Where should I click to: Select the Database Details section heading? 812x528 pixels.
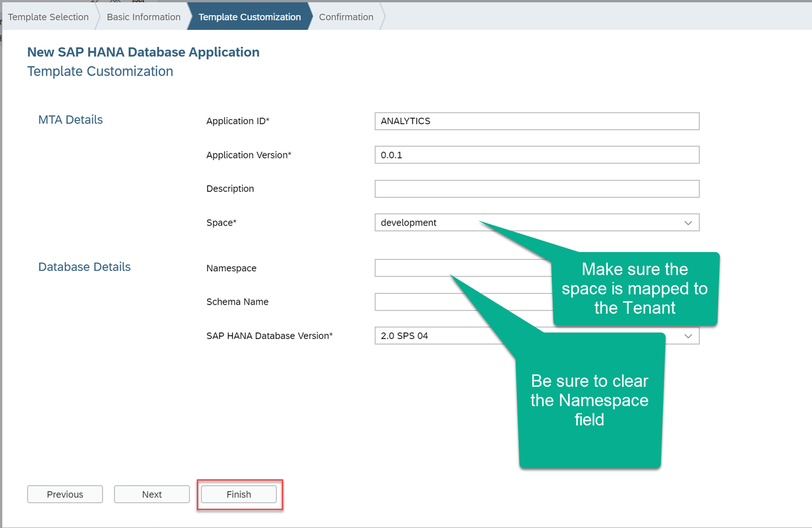pos(85,267)
